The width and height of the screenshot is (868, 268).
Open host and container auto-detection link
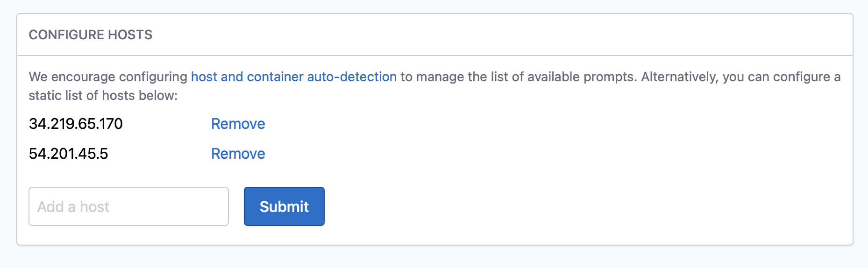(293, 77)
